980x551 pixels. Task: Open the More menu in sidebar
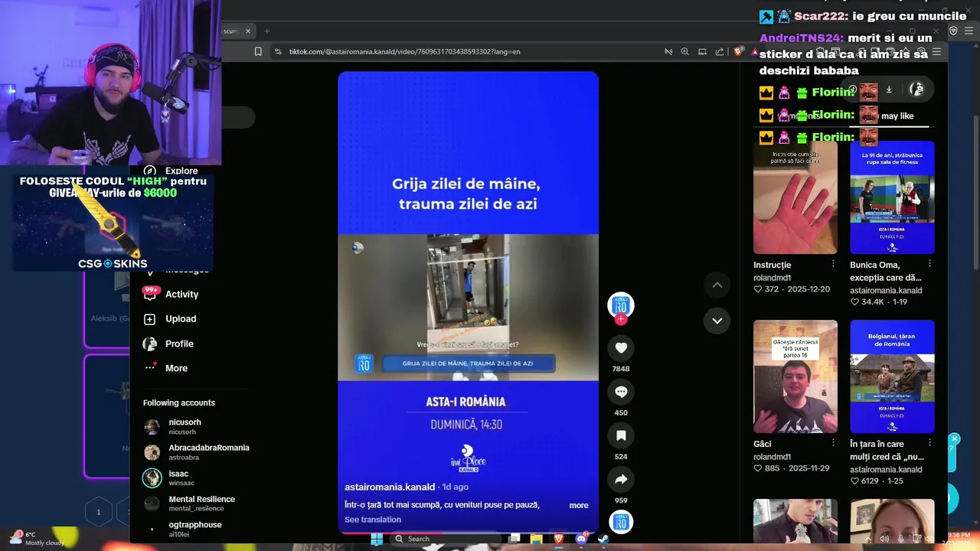[176, 368]
